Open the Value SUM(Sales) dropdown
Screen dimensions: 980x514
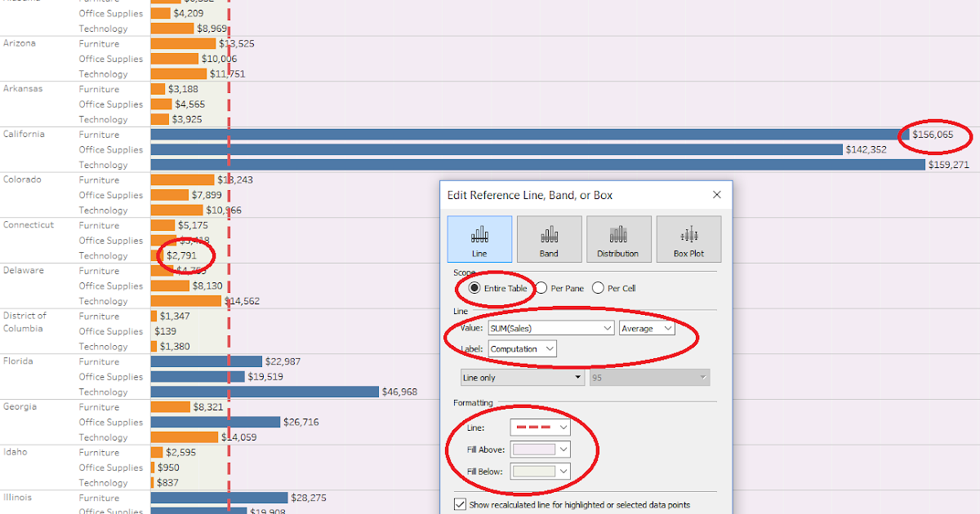pyautogui.click(x=606, y=327)
